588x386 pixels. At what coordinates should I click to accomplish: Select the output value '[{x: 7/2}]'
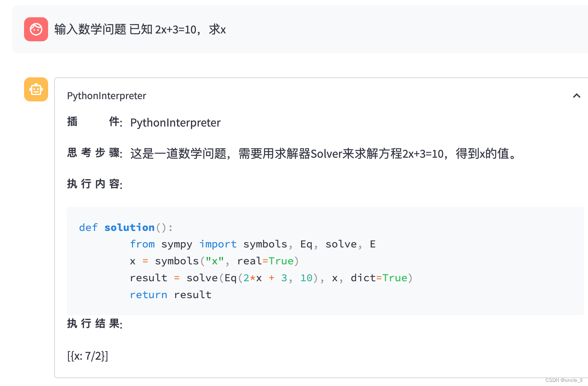coord(88,356)
